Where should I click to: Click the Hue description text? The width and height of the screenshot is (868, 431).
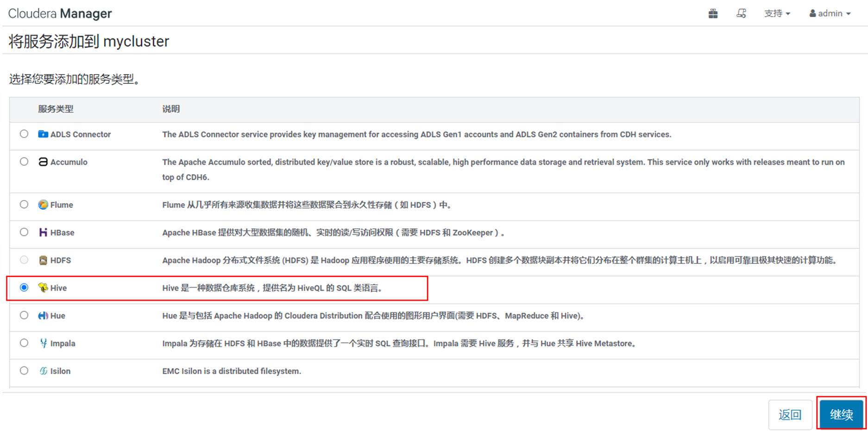373,316
